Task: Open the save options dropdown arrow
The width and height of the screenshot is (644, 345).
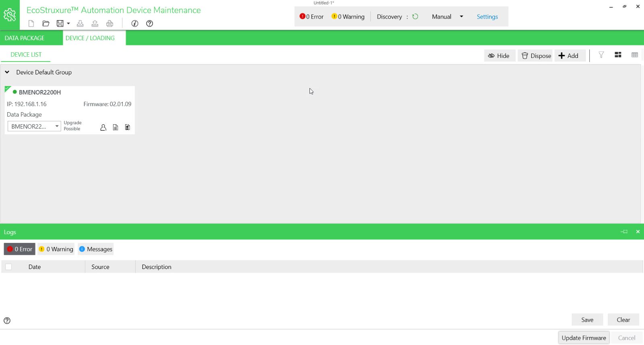Action: 68,23
